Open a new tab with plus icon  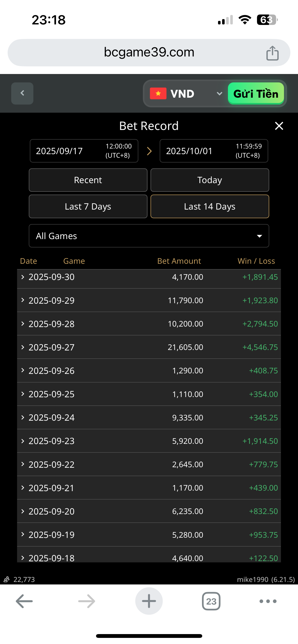[149, 601]
